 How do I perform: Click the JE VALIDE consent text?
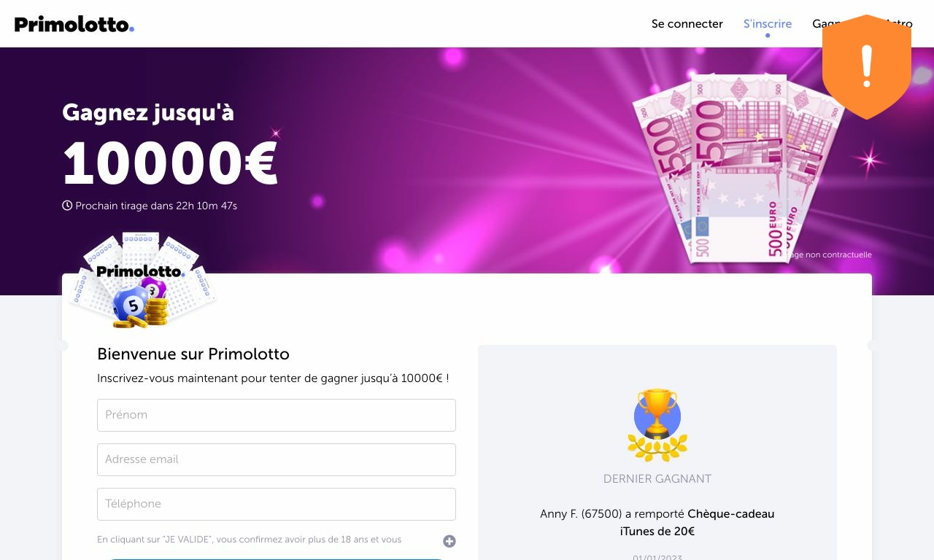[x=249, y=540]
